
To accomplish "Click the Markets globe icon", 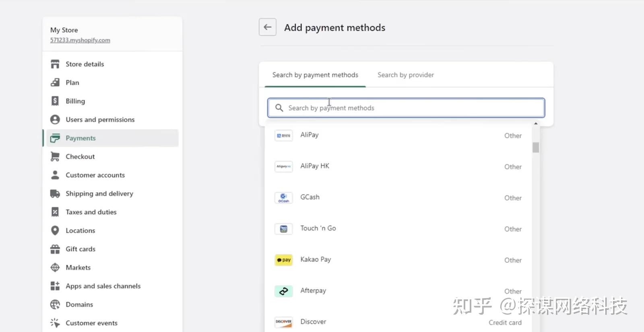I will point(55,268).
